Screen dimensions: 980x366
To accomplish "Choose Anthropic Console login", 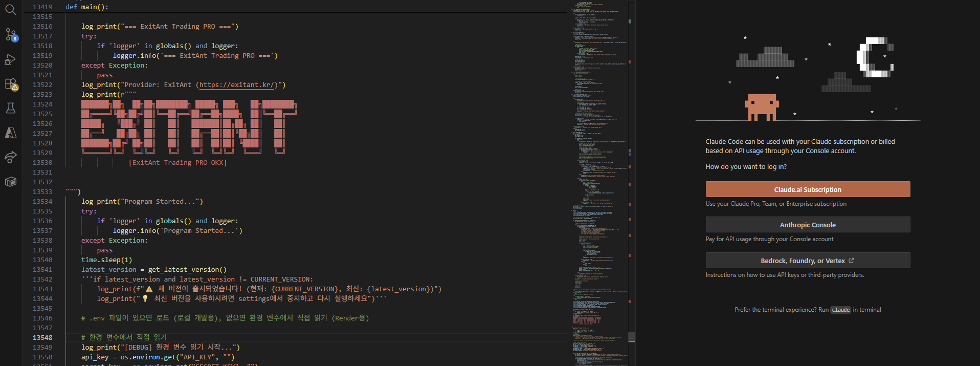I will click(808, 225).
